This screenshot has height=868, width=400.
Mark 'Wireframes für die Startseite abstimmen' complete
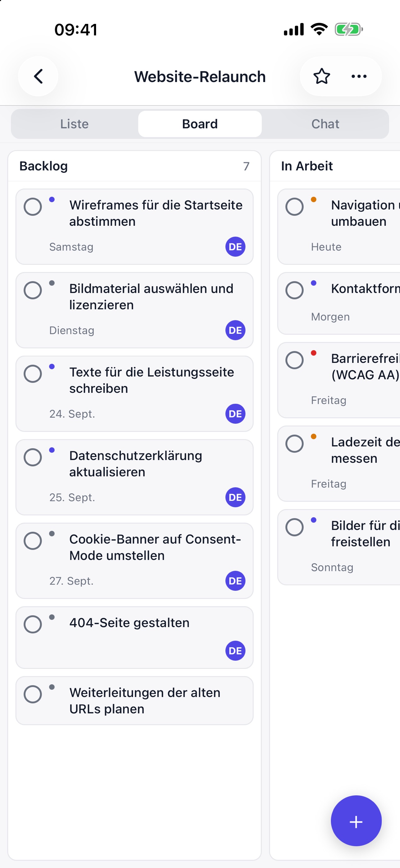33,206
